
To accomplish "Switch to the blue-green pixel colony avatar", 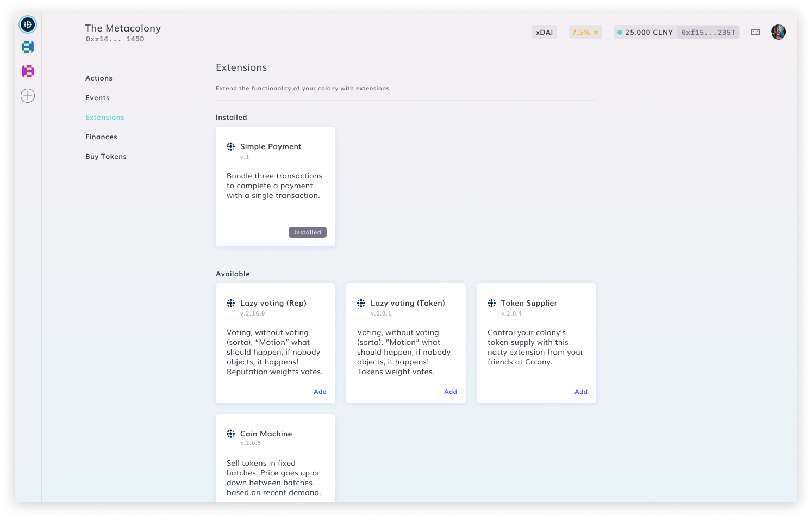I will 28,47.
